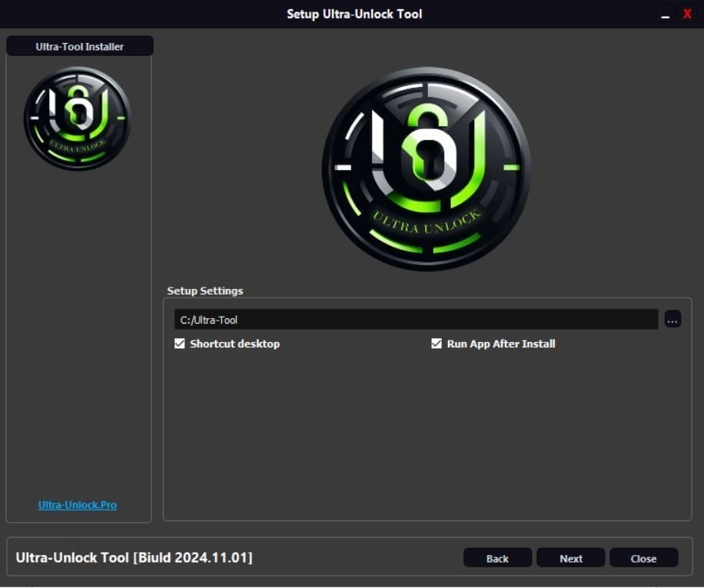Click the Setup Settings section heading
This screenshot has height=588, width=704.
tap(205, 291)
